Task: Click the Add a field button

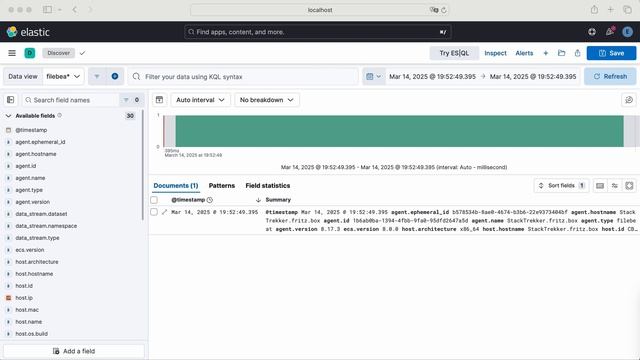Action: (74, 351)
